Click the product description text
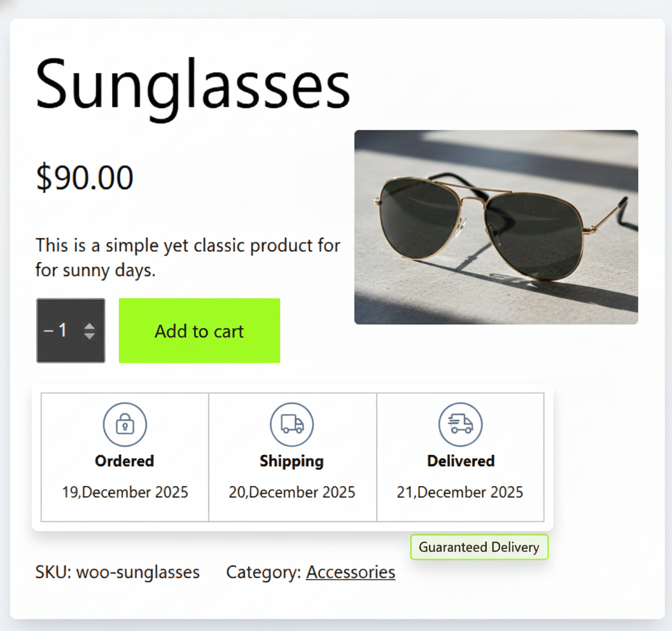 [188, 258]
